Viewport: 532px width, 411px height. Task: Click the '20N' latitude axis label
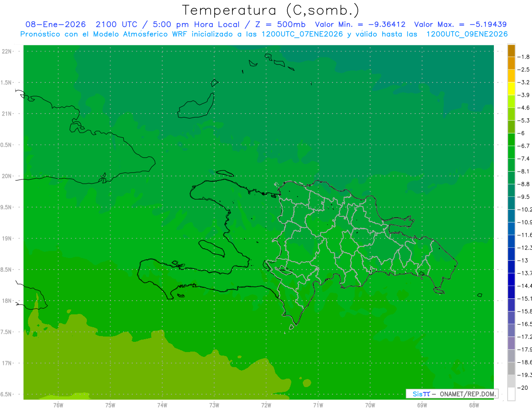pyautogui.click(x=7, y=176)
